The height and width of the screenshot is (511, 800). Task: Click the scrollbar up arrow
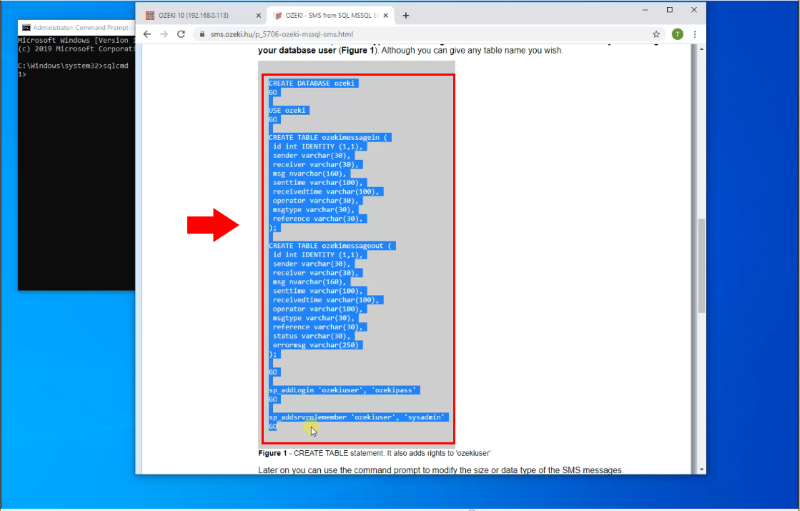(x=702, y=49)
